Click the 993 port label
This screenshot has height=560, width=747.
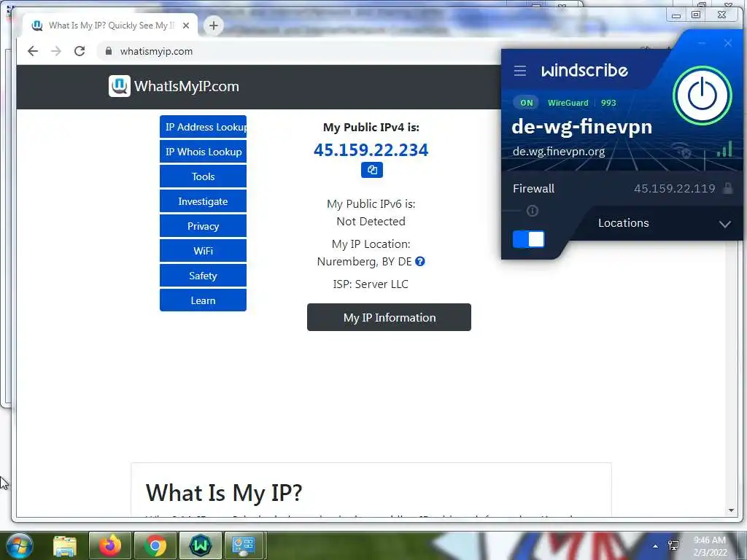[x=608, y=103]
